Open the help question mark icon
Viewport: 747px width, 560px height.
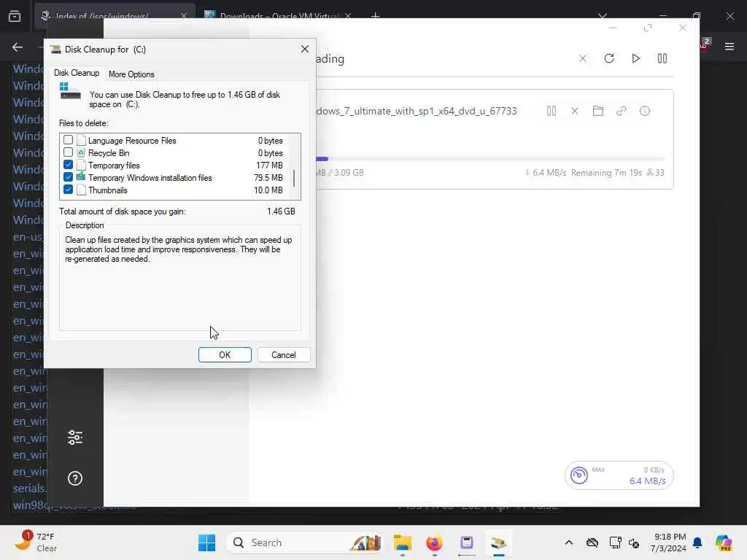click(75, 478)
